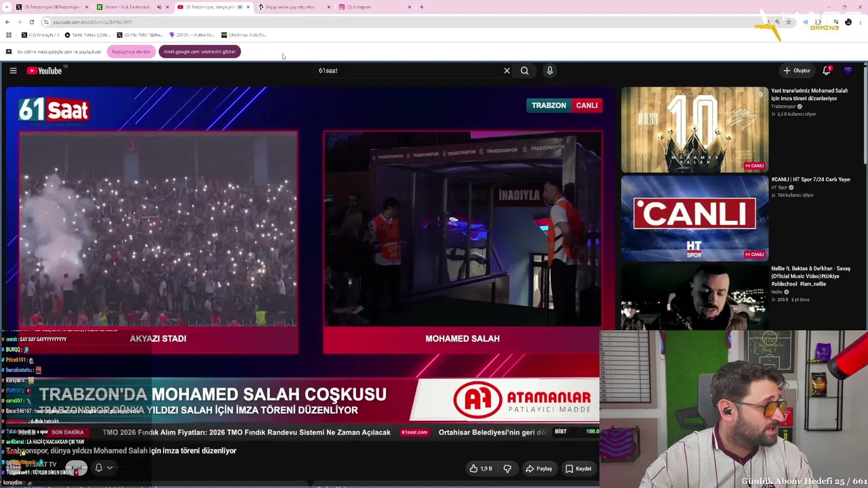The image size is (868, 488).
Task: Open the zoom magnifier in address bar
Action: (777, 22)
